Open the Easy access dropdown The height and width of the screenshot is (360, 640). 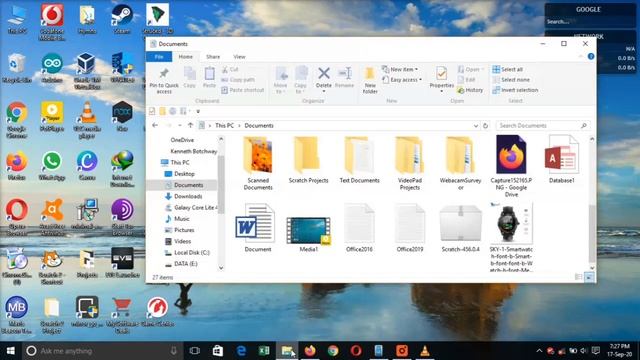tap(402, 80)
